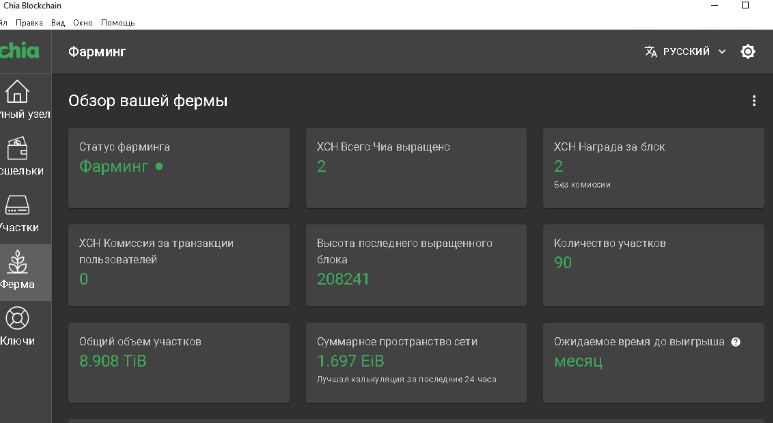
Task: Select the Farm (Ферма) plant icon
Action: point(17,262)
